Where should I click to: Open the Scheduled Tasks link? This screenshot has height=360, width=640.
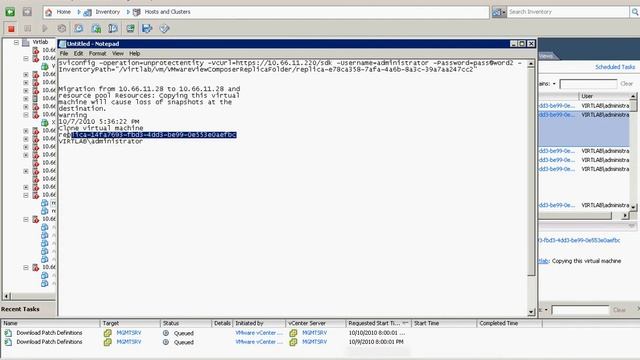(615, 67)
